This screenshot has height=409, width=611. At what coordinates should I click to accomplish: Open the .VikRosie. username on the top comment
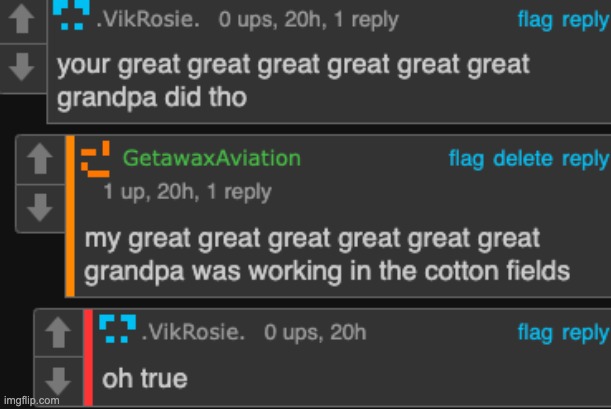click(154, 19)
